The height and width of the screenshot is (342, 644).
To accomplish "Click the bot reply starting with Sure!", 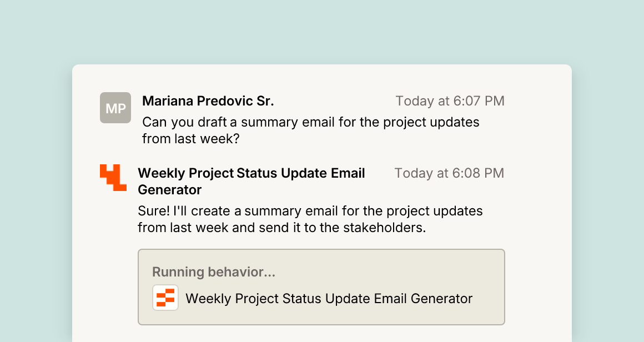I will (x=310, y=219).
